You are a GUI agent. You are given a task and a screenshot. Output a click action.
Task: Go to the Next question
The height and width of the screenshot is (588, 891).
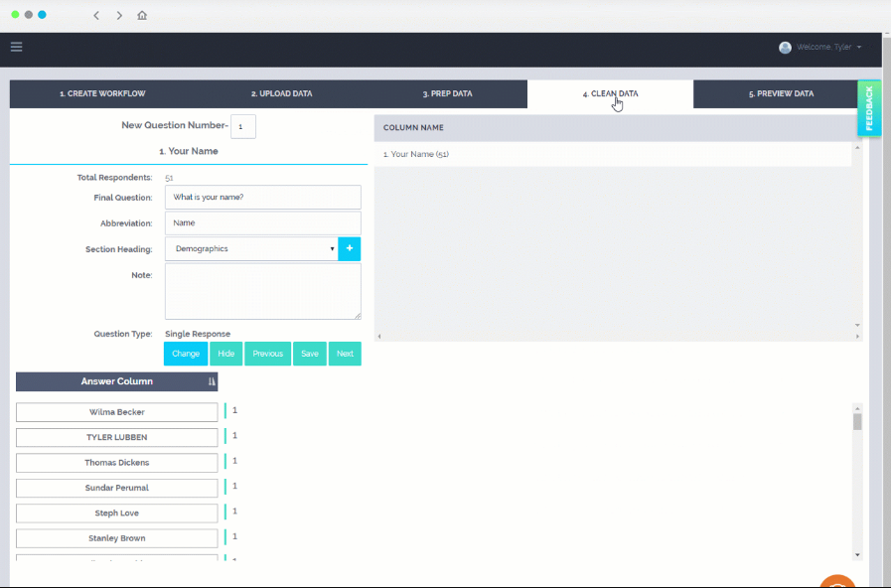coord(345,354)
